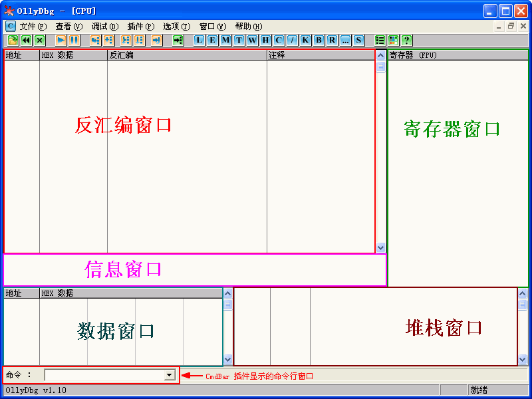Screen dimensions: 532x399
Task: Minimize the inner CPU child window
Action: (499, 27)
